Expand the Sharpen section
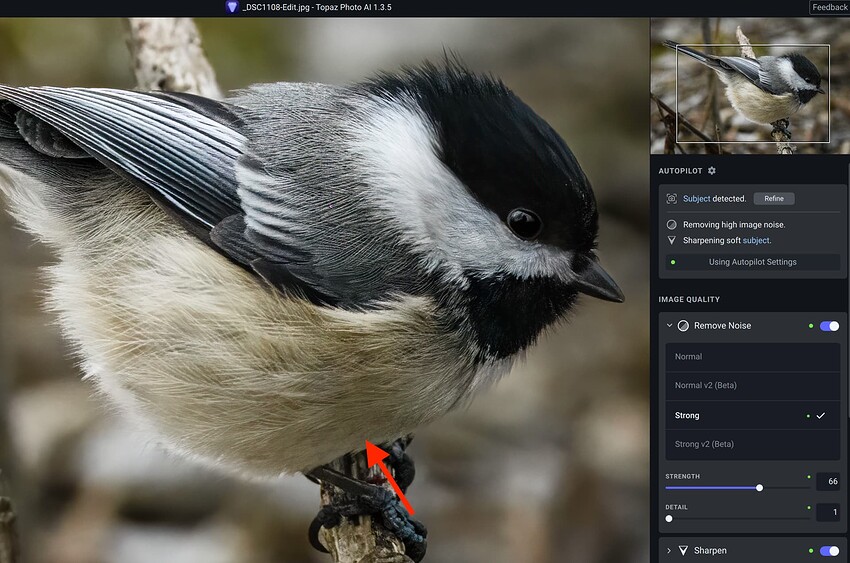The height and width of the screenshot is (563, 850). pos(668,551)
